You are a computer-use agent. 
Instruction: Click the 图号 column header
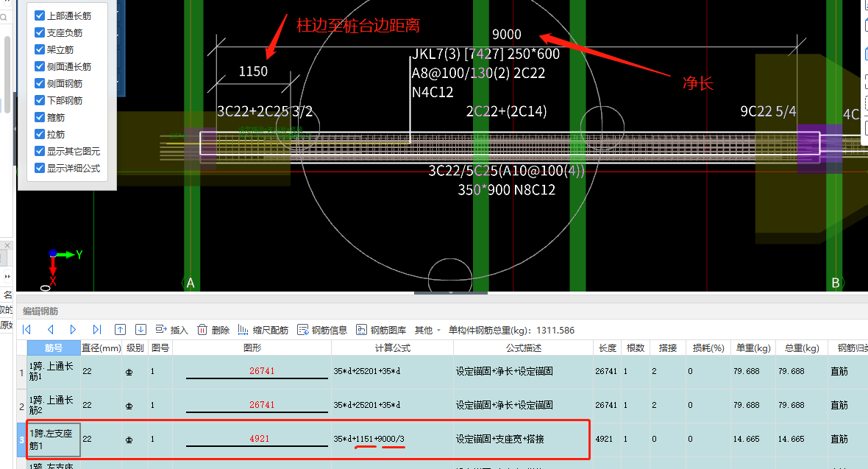(x=160, y=348)
